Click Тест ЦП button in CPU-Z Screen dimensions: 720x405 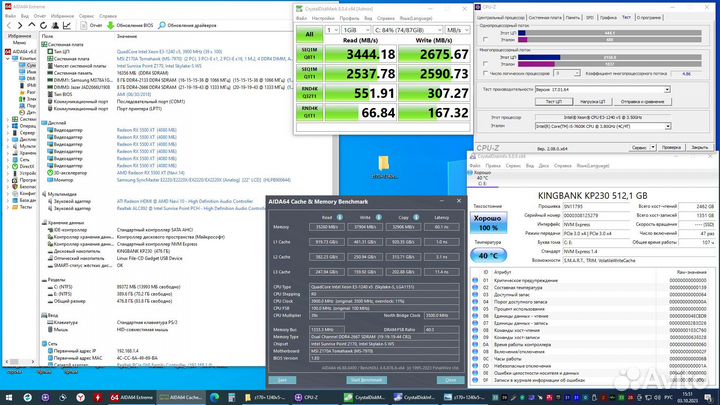click(x=553, y=101)
